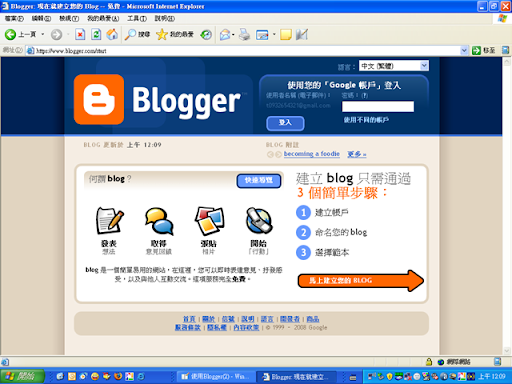Click the orange arrow create BLOG button
Screen dimensions: 512x384
tap(361, 280)
